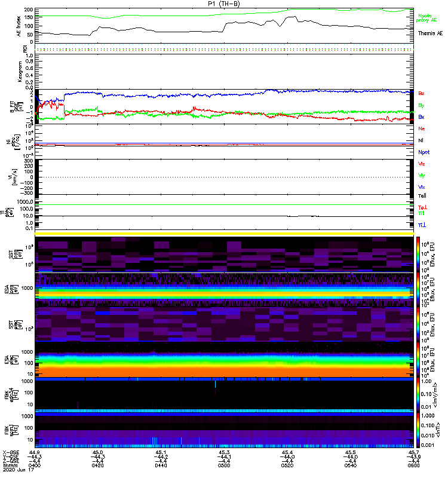Click the hhmm row label
The image size is (448, 478).
pyautogui.click(x=10, y=465)
